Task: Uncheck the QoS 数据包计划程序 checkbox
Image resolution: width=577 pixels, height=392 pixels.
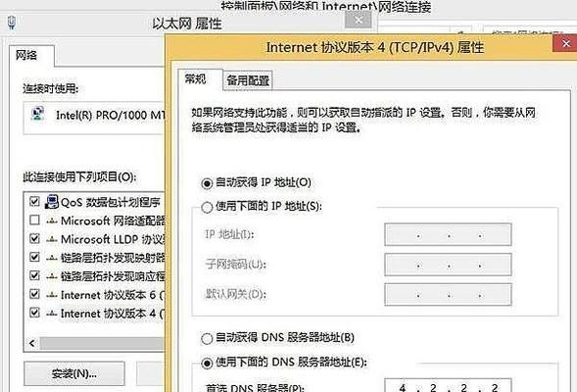Action: tap(34, 201)
